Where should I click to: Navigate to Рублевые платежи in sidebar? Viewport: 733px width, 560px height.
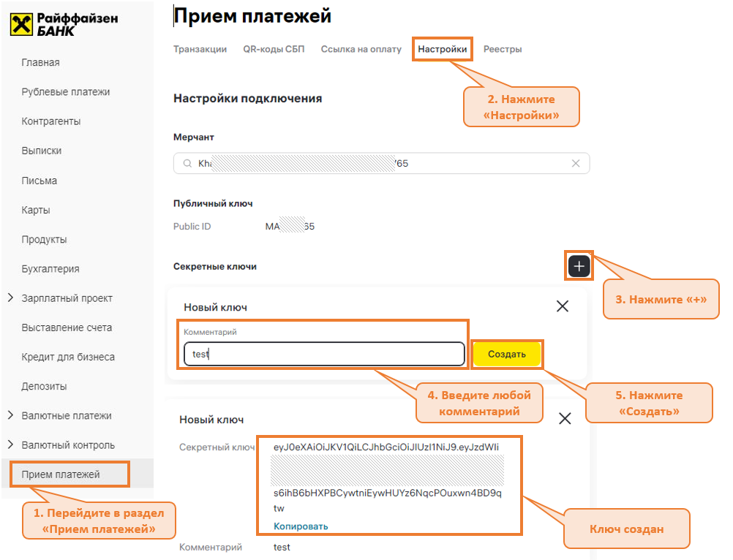click(x=66, y=92)
